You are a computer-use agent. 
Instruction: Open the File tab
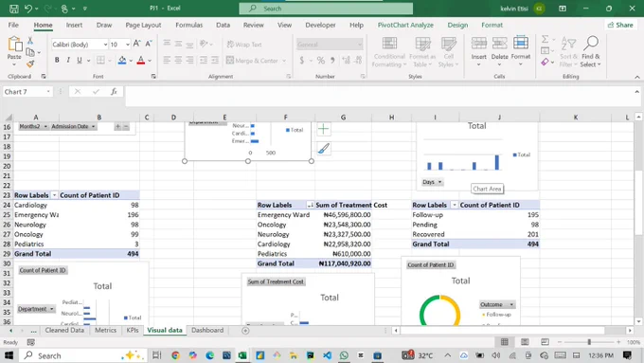13,25
